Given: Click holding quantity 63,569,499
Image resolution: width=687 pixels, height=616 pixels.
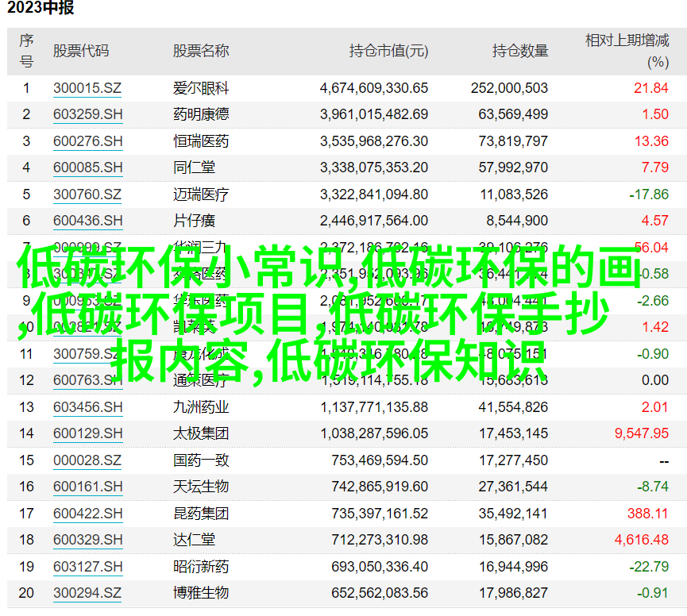Looking at the screenshot, I should [513, 115].
